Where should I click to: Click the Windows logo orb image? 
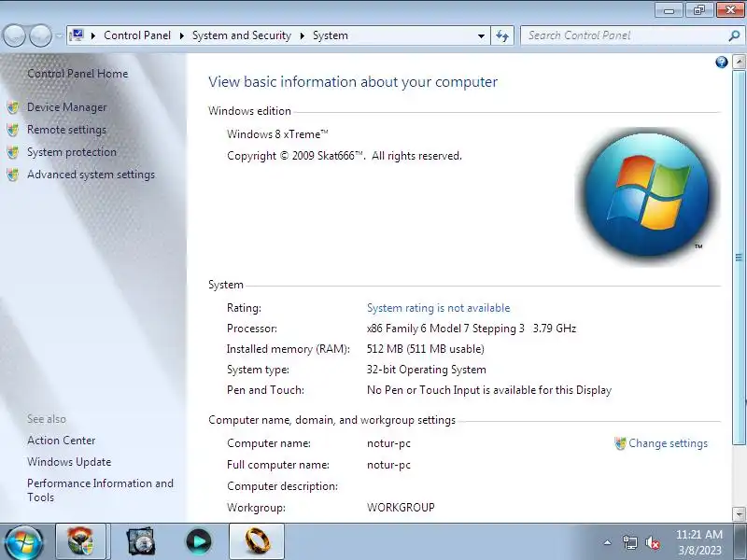click(646, 195)
